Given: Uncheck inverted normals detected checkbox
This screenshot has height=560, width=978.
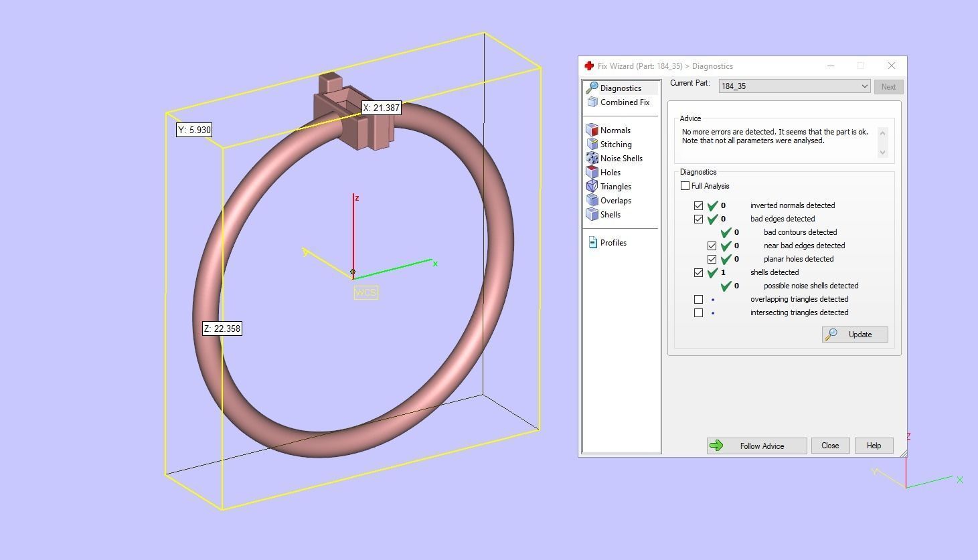Looking at the screenshot, I should click(x=698, y=205).
